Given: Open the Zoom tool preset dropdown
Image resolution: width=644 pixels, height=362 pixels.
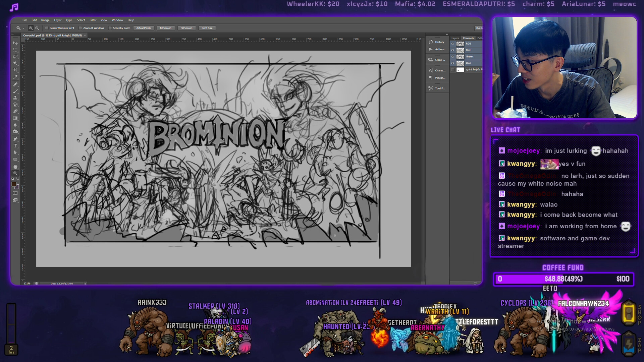Looking at the screenshot, I should click(23, 28).
